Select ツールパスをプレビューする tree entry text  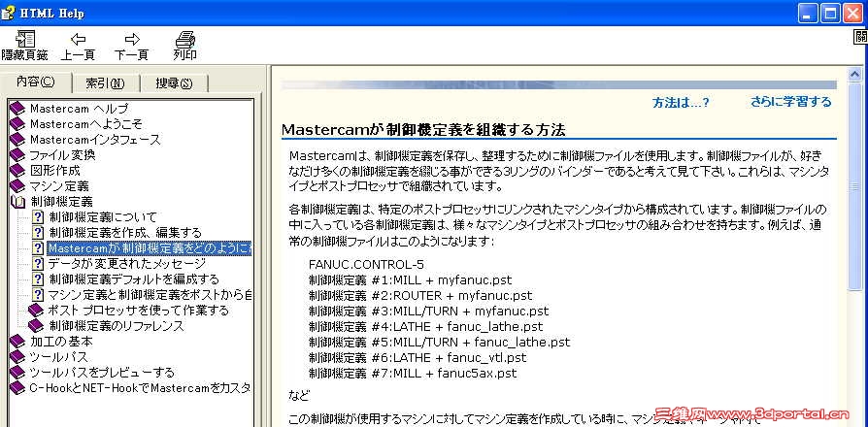coord(102,372)
